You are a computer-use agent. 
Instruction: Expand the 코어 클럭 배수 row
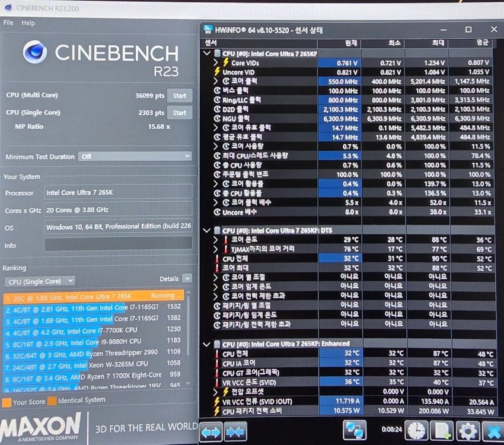[216, 202]
